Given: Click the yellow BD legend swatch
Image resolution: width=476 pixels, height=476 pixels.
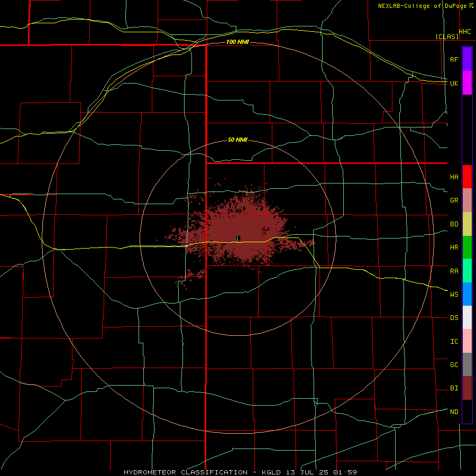Looking at the screenshot, I should [467, 224].
